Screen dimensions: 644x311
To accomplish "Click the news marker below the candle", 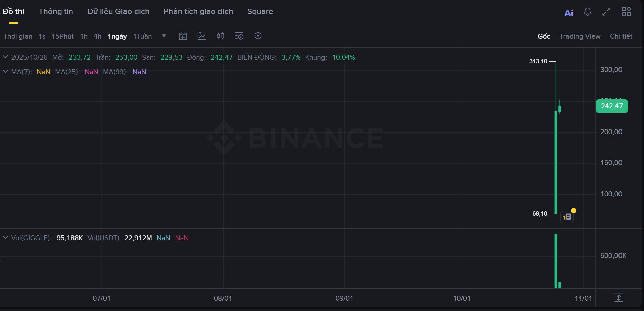I will pyautogui.click(x=567, y=217).
